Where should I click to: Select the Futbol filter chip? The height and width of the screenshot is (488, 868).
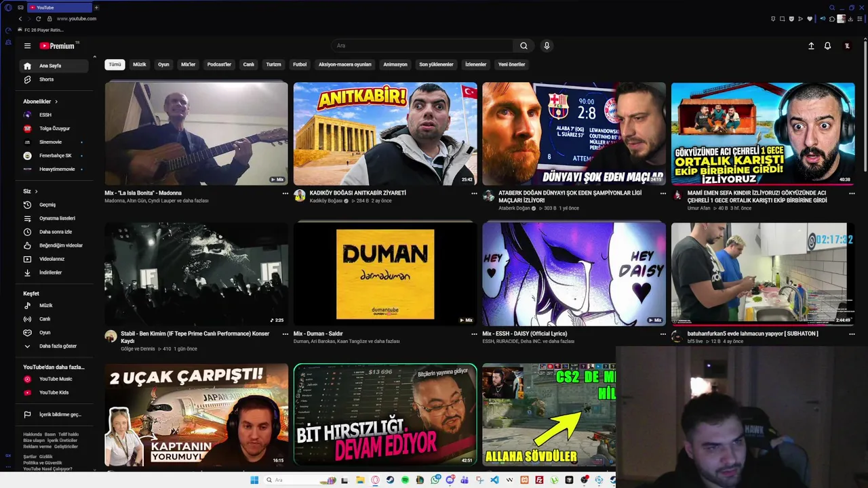click(300, 64)
